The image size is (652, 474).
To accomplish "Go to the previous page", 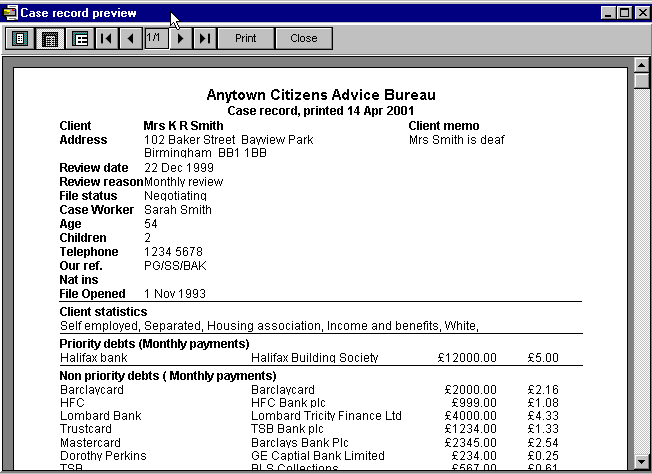I will pyautogui.click(x=130, y=38).
